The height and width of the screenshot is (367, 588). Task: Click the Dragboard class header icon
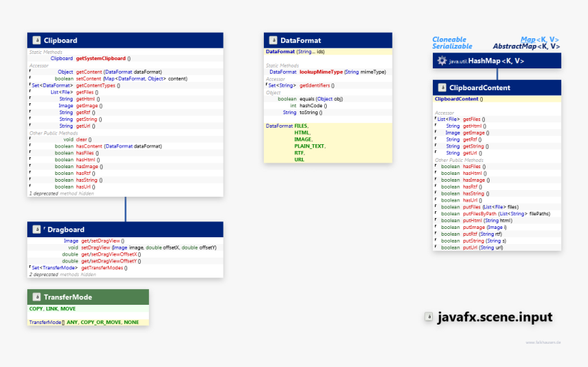[x=36, y=229]
